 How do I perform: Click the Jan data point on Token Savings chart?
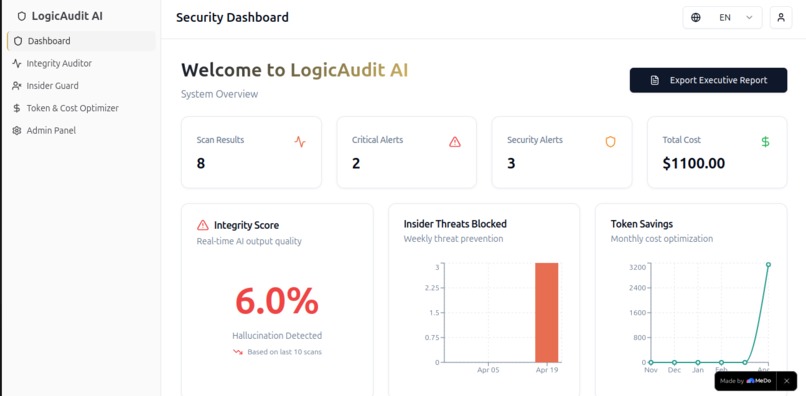click(x=698, y=363)
